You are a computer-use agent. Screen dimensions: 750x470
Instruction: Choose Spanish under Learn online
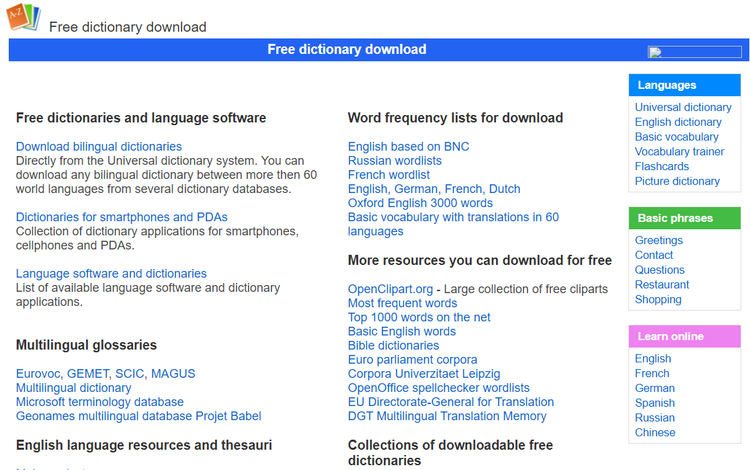(654, 403)
